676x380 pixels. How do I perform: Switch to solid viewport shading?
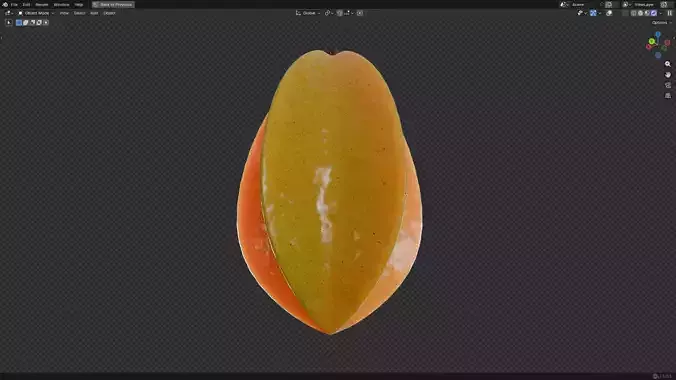(x=640, y=13)
